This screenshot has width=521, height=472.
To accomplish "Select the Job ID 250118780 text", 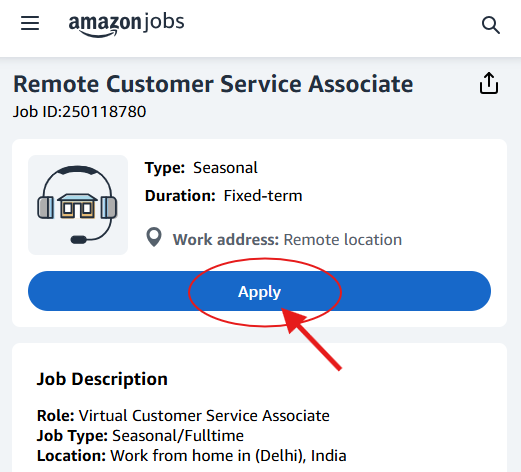I will tap(79, 112).
